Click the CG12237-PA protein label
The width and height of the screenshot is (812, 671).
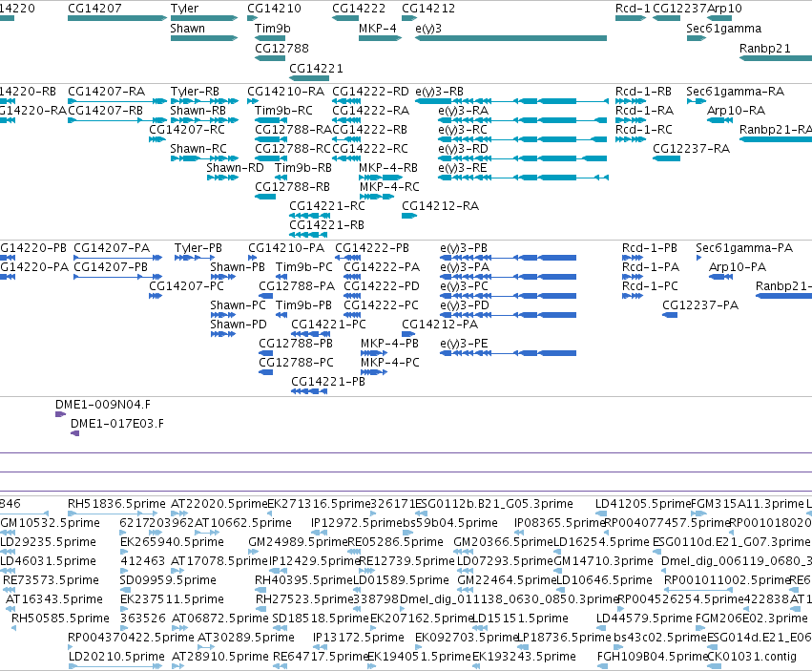tap(700, 305)
